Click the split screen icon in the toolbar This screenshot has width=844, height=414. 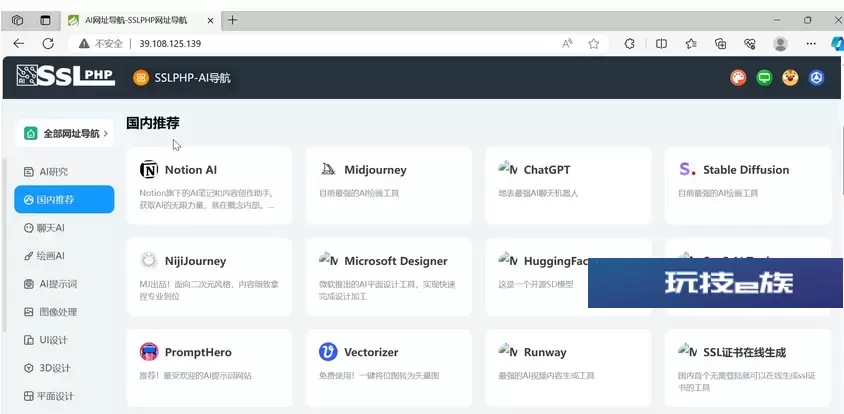661,44
